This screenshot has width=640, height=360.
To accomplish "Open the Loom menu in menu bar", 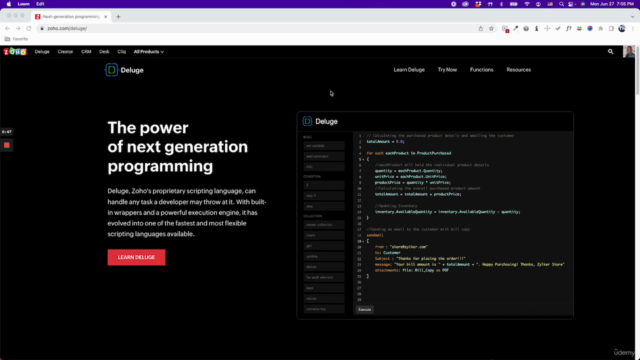I will [24, 4].
